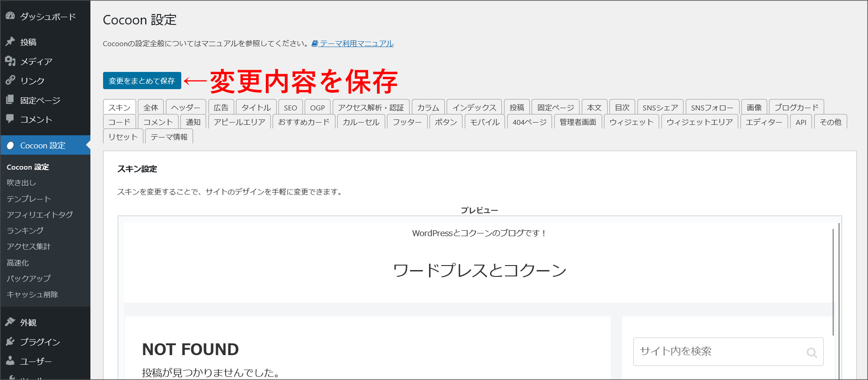This screenshot has height=380, width=868.
Task: Click the speech bubble icon beside コメント
Action: click(10, 119)
